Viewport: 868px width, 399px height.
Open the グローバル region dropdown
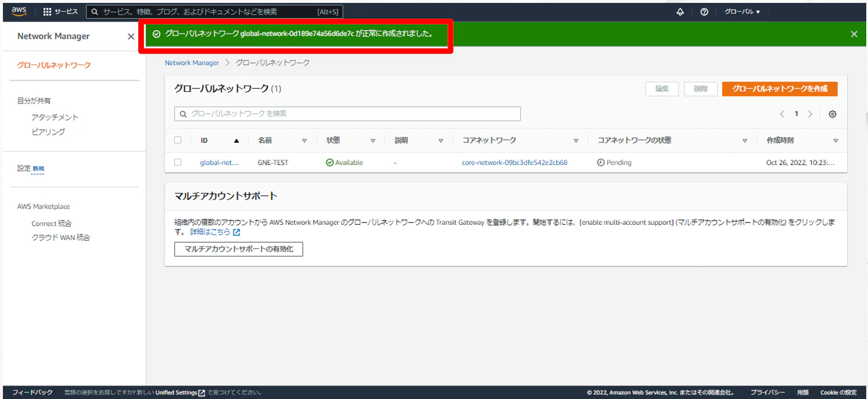tap(742, 12)
